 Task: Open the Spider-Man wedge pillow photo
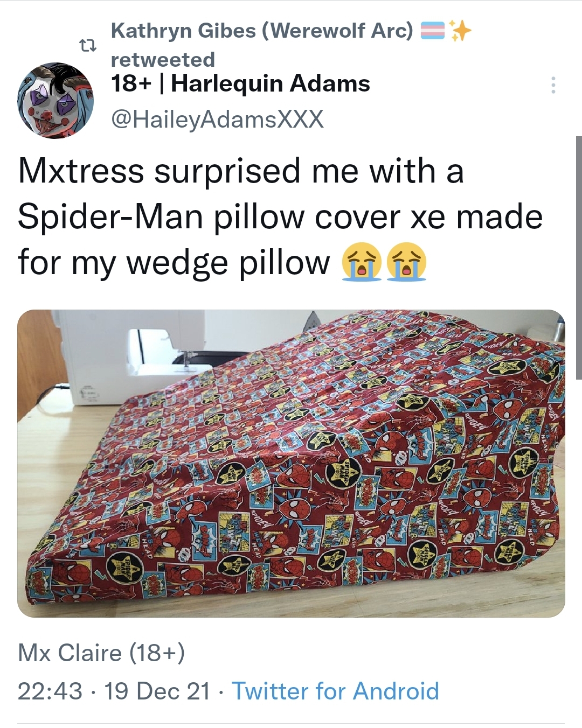point(291,463)
